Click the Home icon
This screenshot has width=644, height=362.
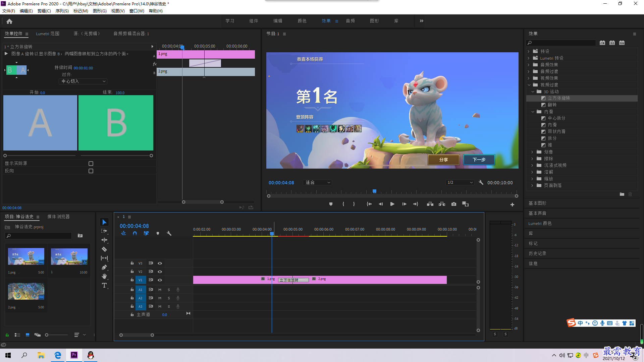tap(9, 21)
